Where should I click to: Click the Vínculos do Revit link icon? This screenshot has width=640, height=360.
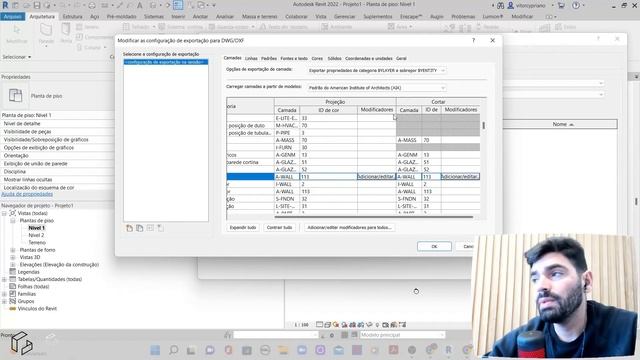coord(13,309)
